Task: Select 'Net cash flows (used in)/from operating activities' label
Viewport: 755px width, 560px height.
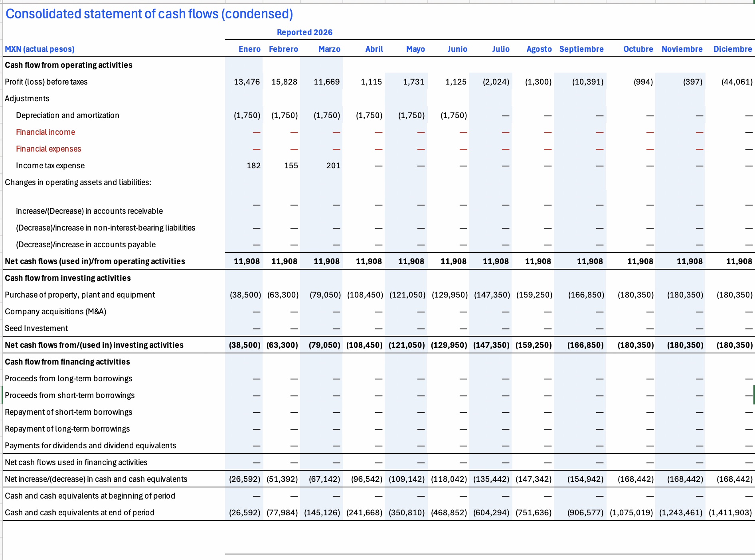Action: point(95,261)
